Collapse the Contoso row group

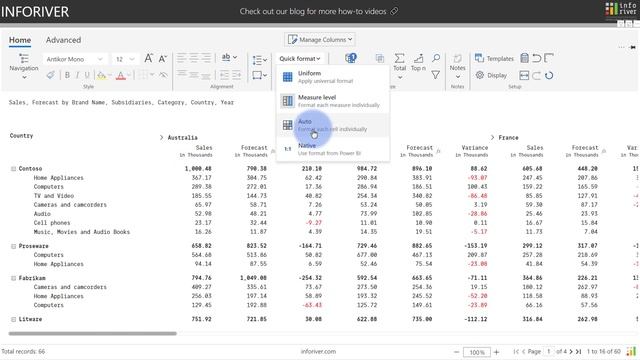click(13, 169)
